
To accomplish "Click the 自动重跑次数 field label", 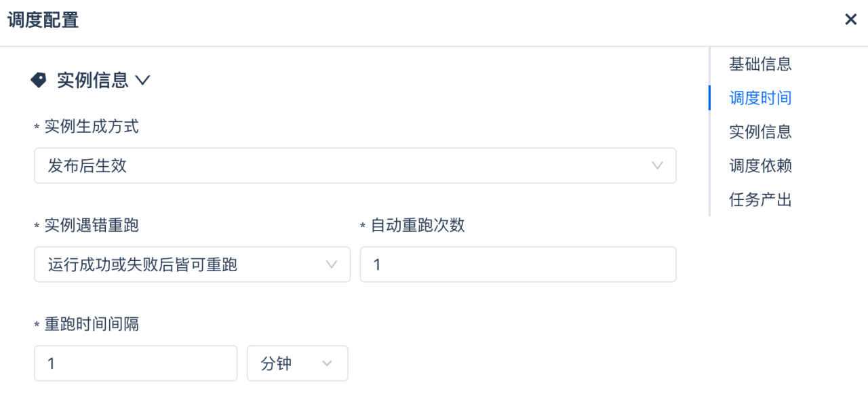I will pos(417,225).
